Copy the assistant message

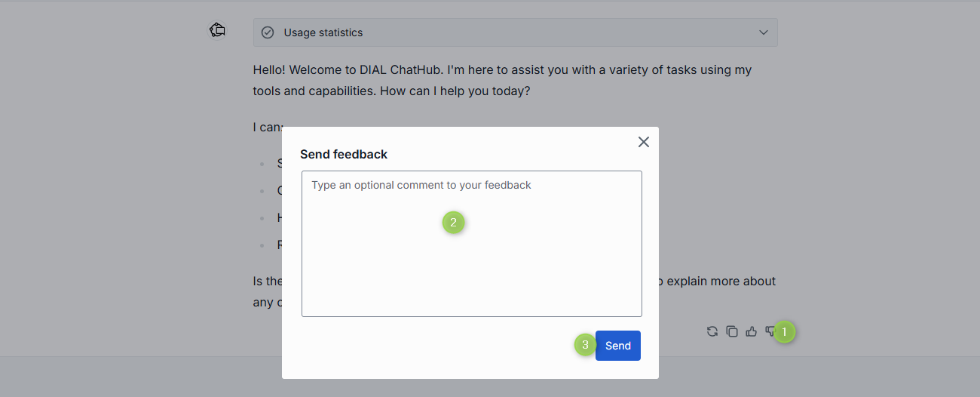731,331
